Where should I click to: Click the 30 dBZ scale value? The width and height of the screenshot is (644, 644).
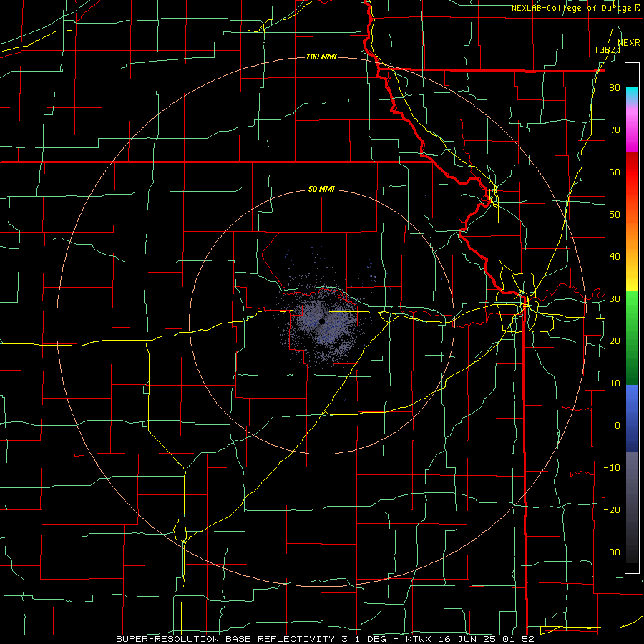(x=615, y=298)
